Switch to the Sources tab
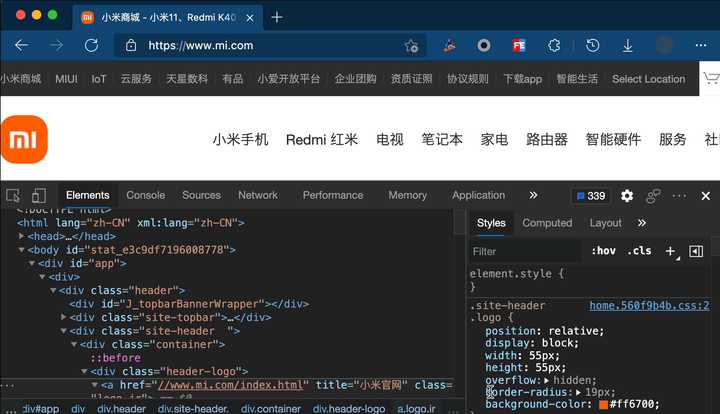The image size is (720, 414). [x=201, y=195]
